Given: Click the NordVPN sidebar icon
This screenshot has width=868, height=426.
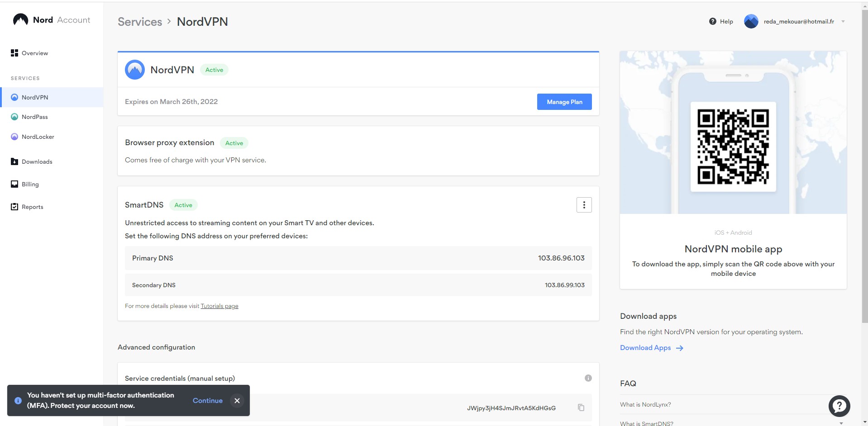Looking at the screenshot, I should point(14,97).
